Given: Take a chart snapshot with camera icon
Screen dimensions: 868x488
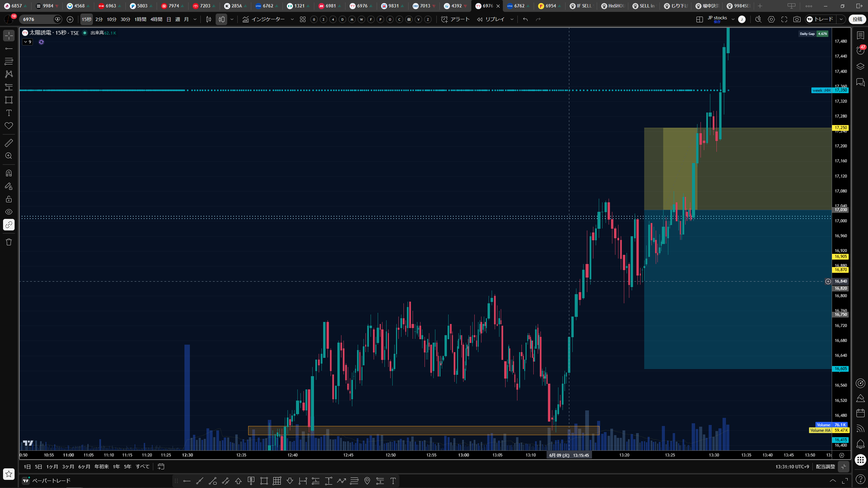Looking at the screenshot, I should tap(797, 19).
